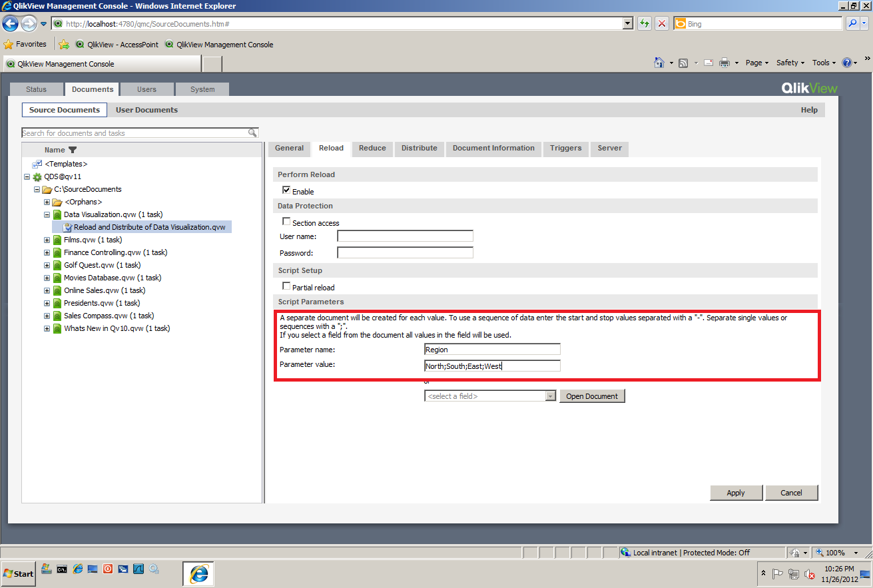Image resolution: width=873 pixels, height=588 pixels.
Task: Switch to the Users tab
Action: point(146,89)
